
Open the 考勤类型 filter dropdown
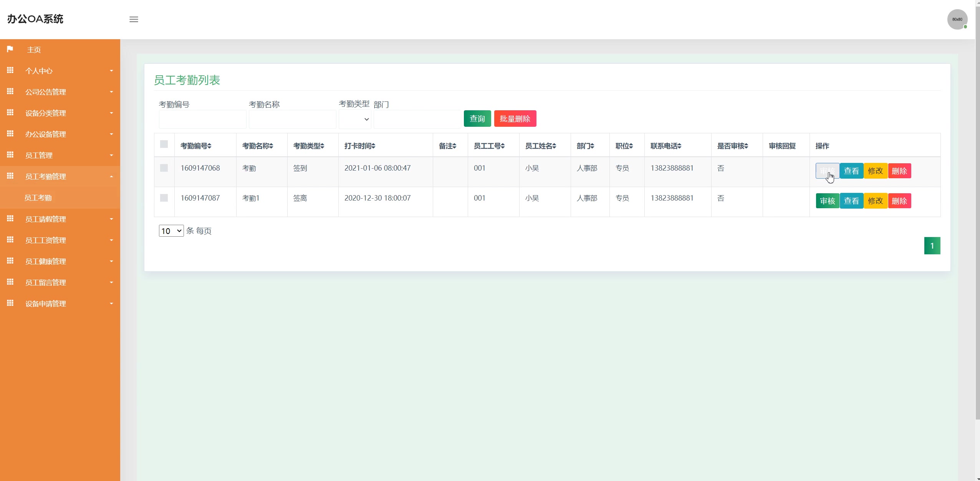(355, 119)
